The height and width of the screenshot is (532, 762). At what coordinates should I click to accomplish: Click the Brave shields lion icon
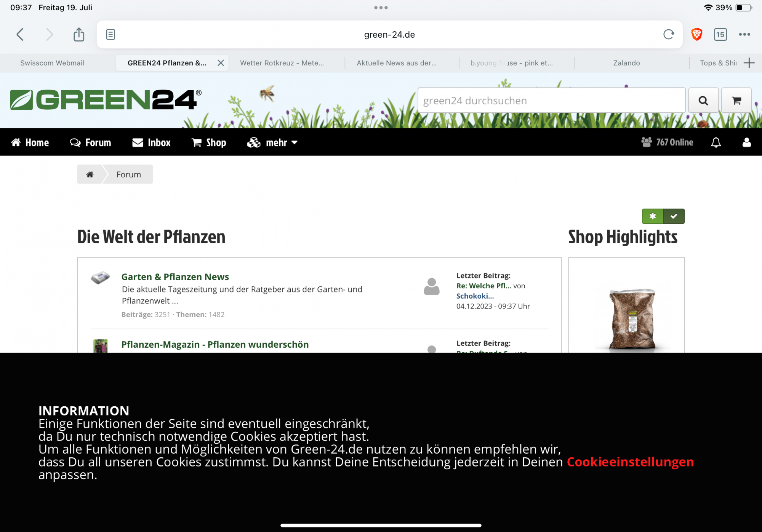pyautogui.click(x=696, y=35)
